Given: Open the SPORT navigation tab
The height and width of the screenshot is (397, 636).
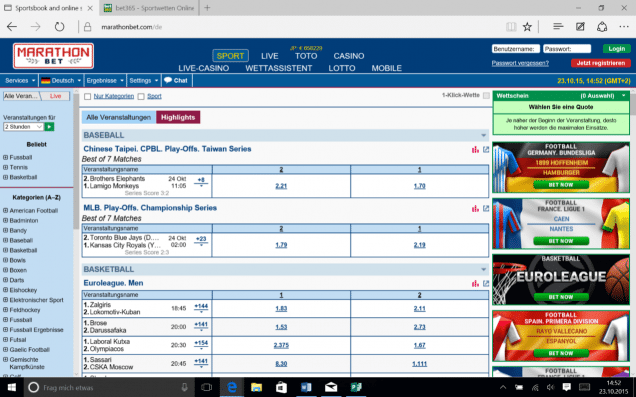Looking at the screenshot, I should coord(230,56).
